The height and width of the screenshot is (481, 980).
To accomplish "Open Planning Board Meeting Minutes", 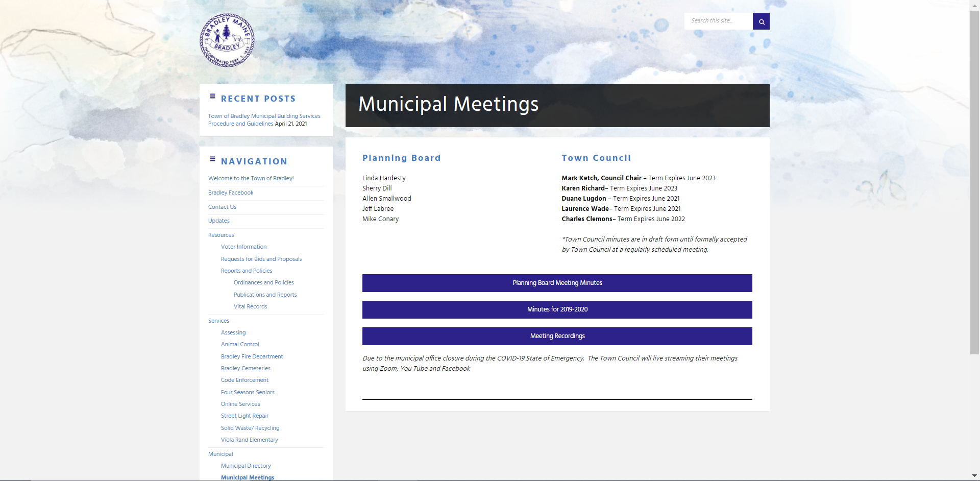I will pyautogui.click(x=557, y=283).
